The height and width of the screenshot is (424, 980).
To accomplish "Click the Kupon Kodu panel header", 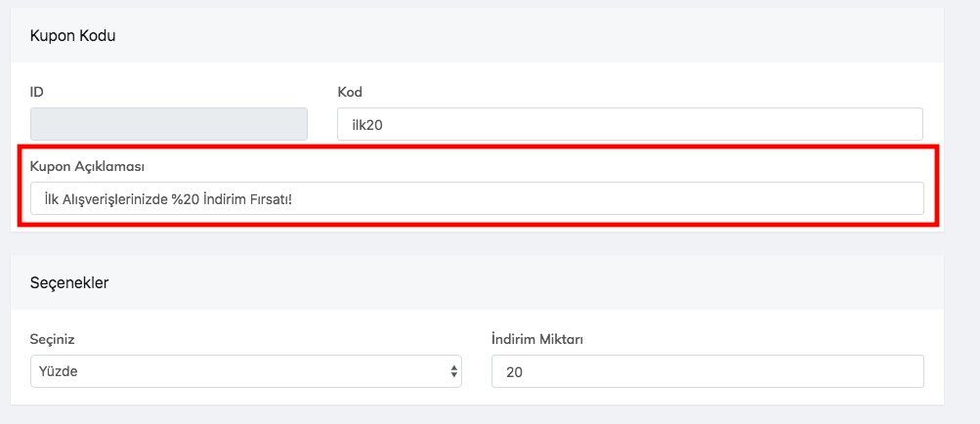I will point(73,35).
